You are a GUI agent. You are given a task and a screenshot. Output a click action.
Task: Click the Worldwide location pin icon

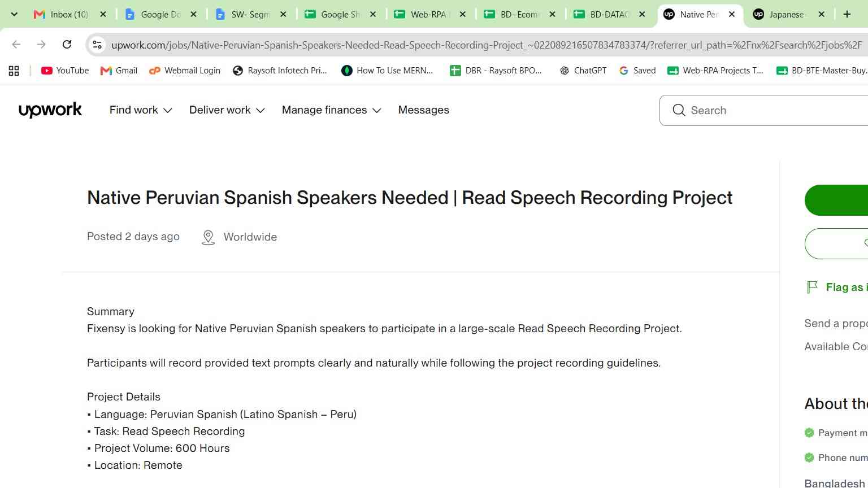coord(208,237)
